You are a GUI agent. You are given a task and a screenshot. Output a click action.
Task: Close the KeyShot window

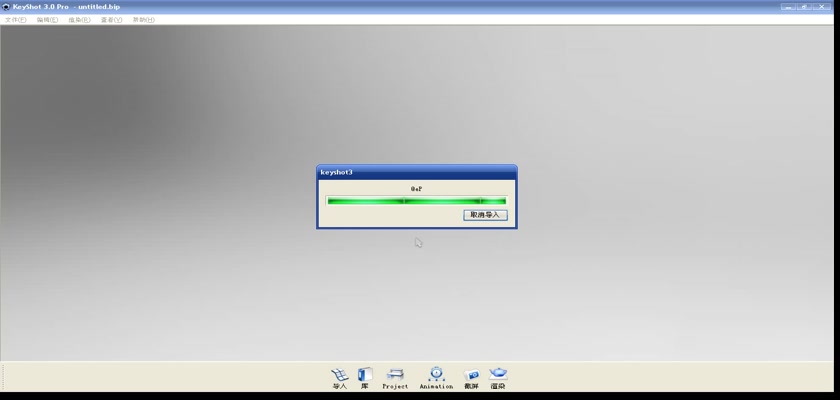(x=822, y=7)
